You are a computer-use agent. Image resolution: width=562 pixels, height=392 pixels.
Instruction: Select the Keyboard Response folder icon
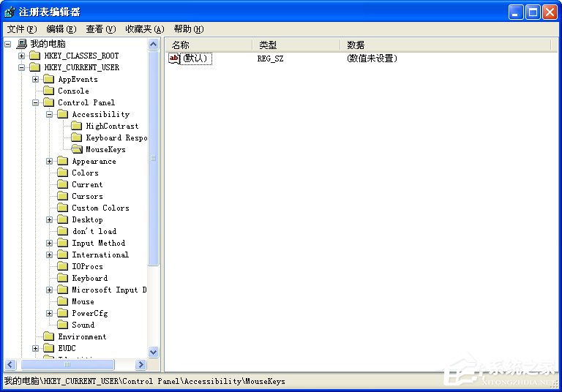tap(76, 137)
